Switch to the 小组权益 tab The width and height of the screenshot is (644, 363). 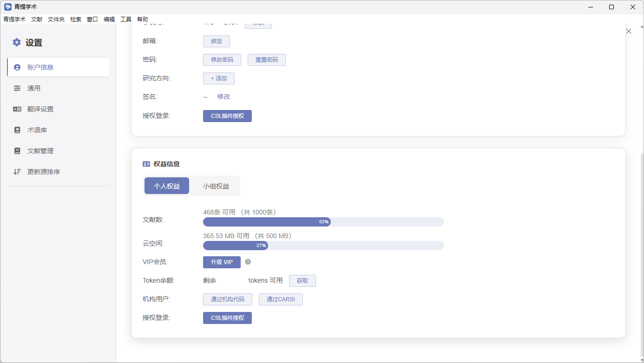[x=216, y=186]
